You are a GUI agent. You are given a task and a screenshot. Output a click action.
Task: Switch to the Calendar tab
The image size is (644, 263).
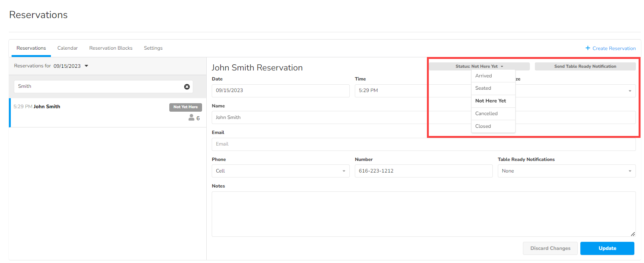pos(67,48)
